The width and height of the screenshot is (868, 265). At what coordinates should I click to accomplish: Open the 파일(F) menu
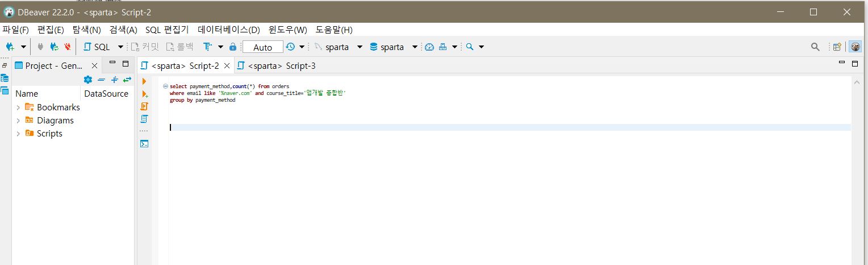[15, 30]
